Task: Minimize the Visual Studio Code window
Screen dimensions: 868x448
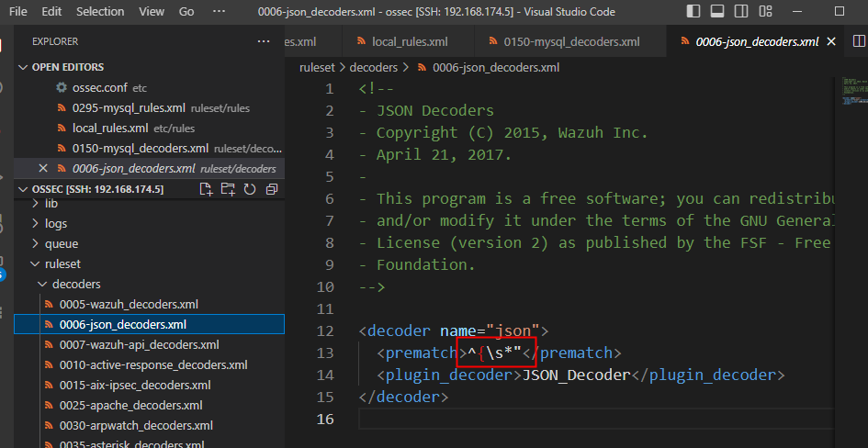Action: tap(797, 11)
